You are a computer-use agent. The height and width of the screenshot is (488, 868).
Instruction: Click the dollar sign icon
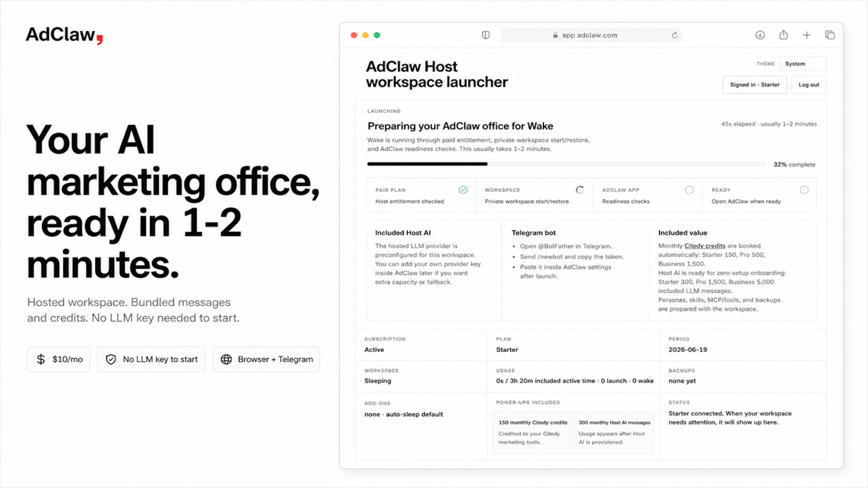(41, 359)
